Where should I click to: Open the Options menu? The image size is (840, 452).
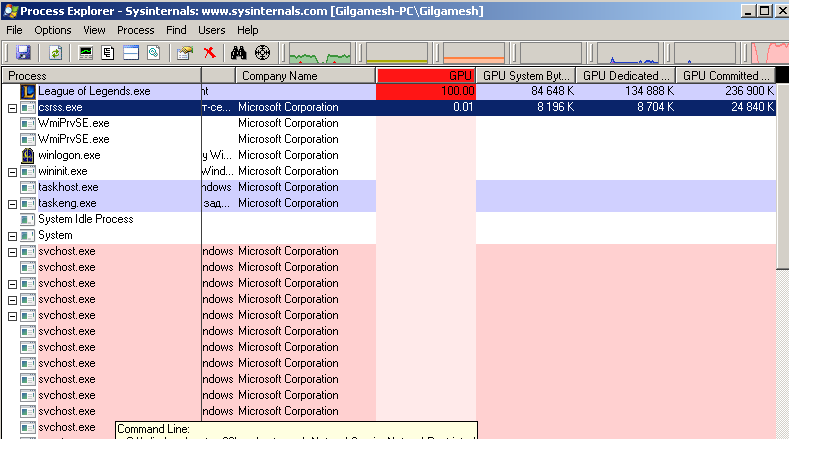(x=52, y=30)
